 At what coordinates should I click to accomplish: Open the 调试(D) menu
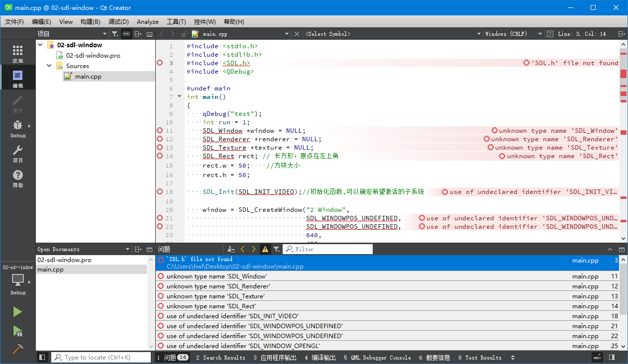click(118, 22)
